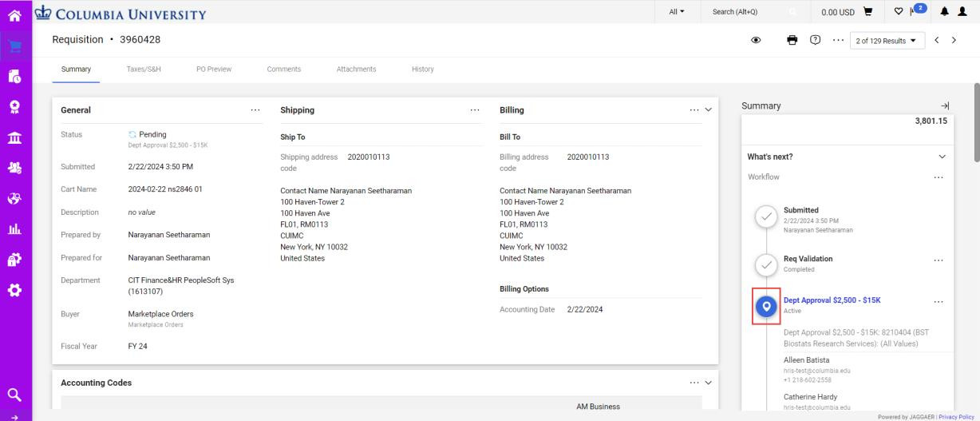Click the page vertical scrollbar
This screenshot has height=421, width=980.
point(975,120)
